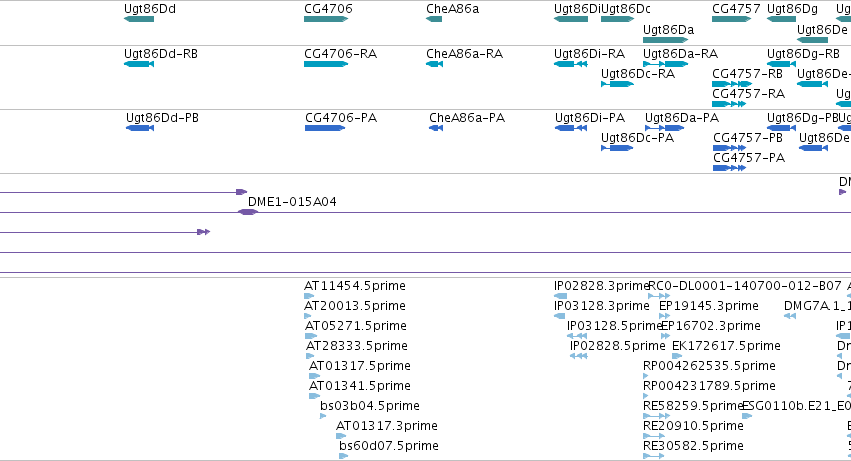Select the IP03128.5prime EST glyph
This screenshot has width=851, height=461.
click(577, 336)
